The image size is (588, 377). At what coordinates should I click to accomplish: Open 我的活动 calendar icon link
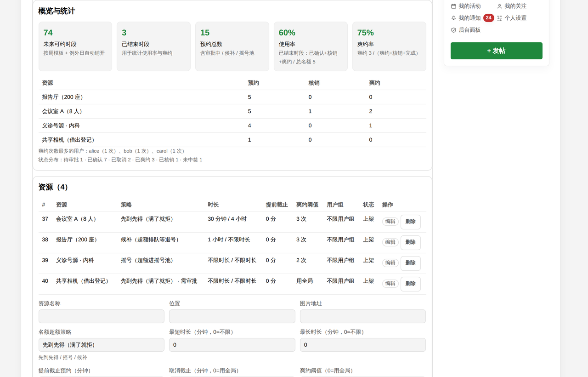pyautogui.click(x=453, y=6)
